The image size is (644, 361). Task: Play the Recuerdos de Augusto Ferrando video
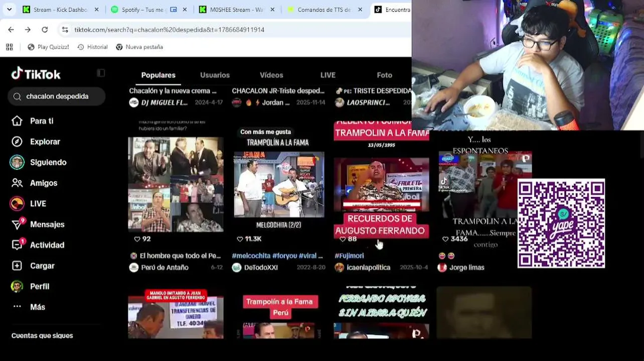point(381,184)
